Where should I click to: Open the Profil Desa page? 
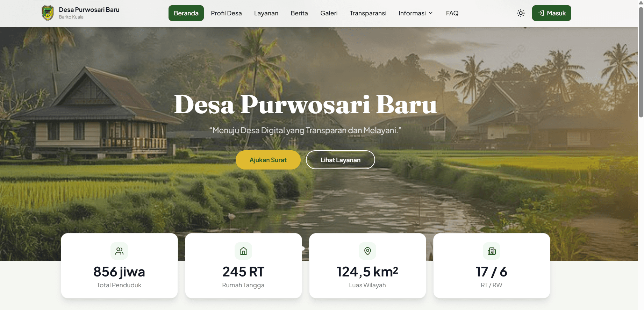coord(226,13)
